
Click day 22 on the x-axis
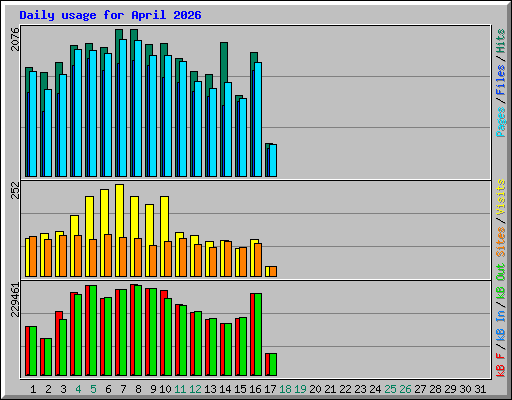click(345, 389)
